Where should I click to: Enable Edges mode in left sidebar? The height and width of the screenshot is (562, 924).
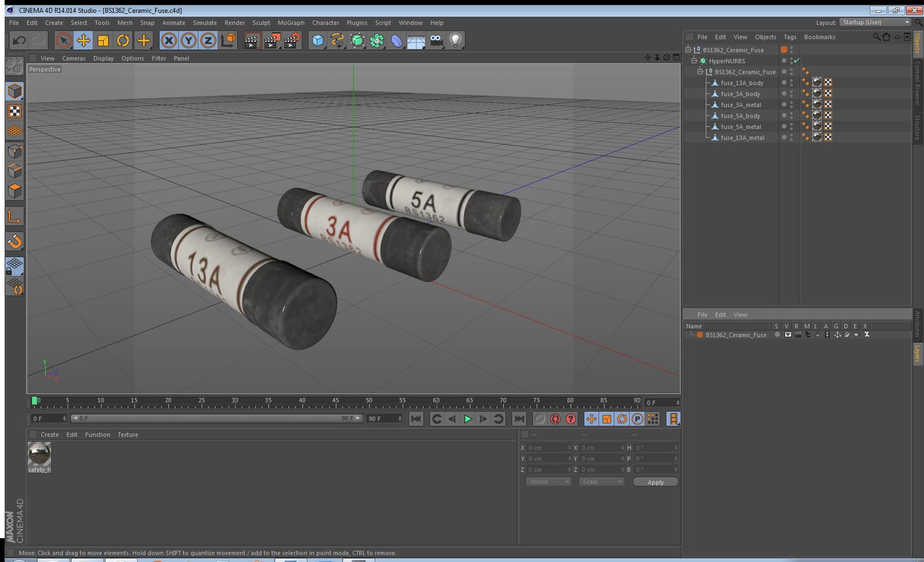pyautogui.click(x=15, y=171)
